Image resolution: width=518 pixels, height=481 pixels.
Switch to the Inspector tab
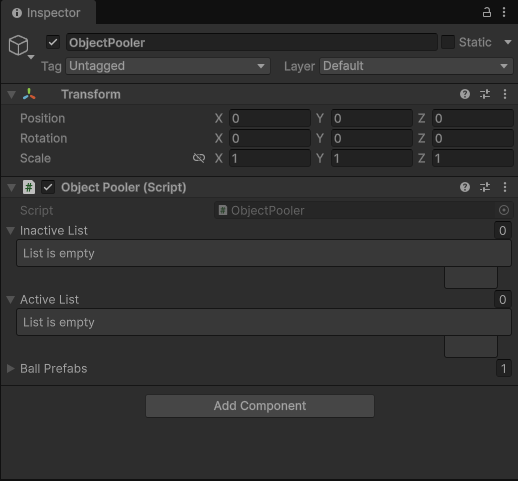pos(48,13)
